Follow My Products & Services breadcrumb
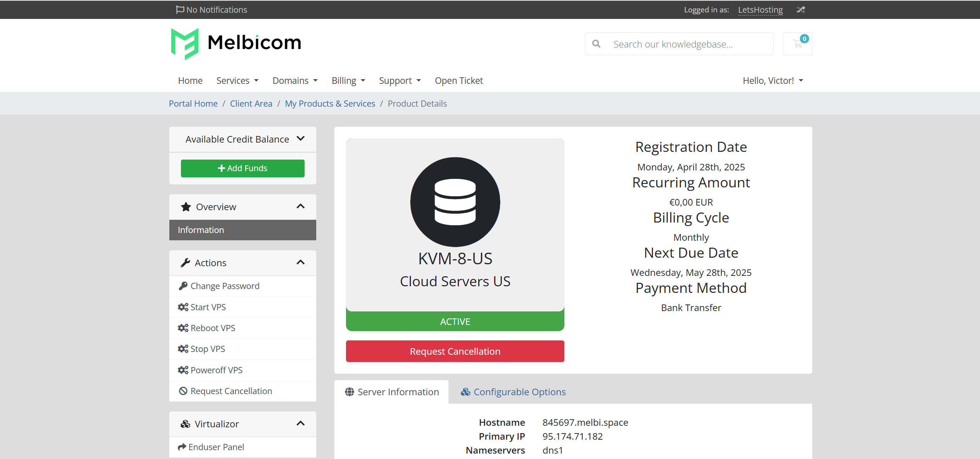Screen dimensions: 980x459 [330, 104]
